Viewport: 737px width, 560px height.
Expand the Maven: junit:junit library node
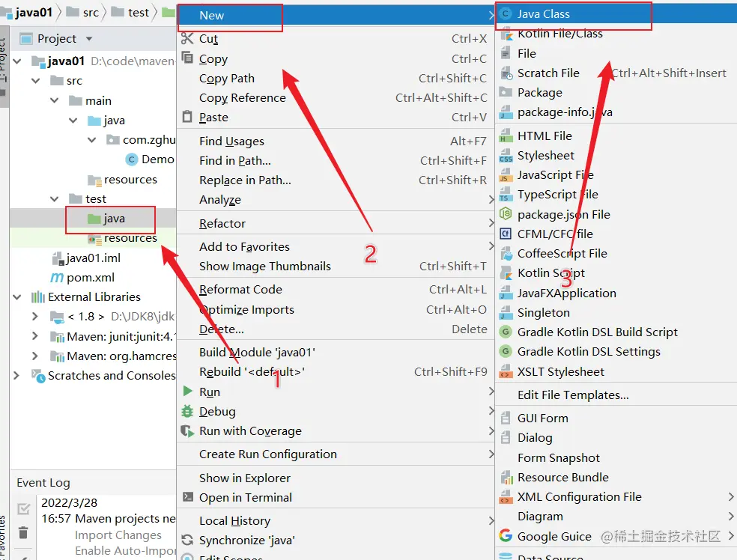34,336
